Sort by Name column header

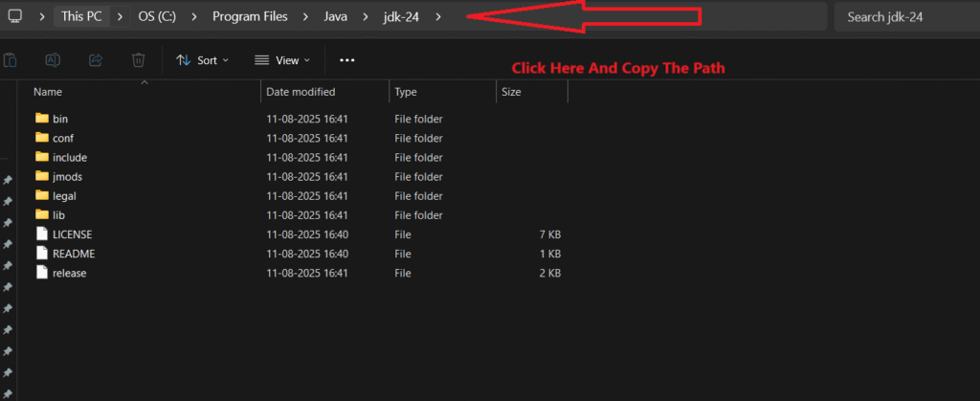48,92
